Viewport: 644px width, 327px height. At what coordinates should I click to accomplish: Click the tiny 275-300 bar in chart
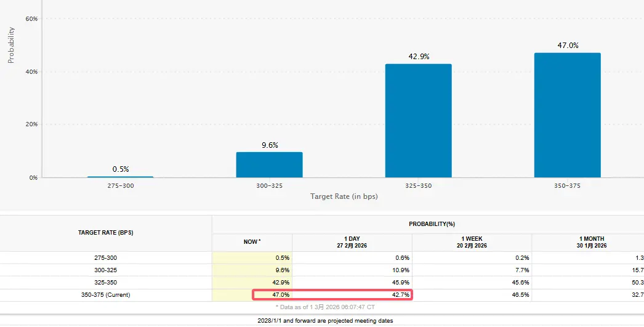pos(120,177)
